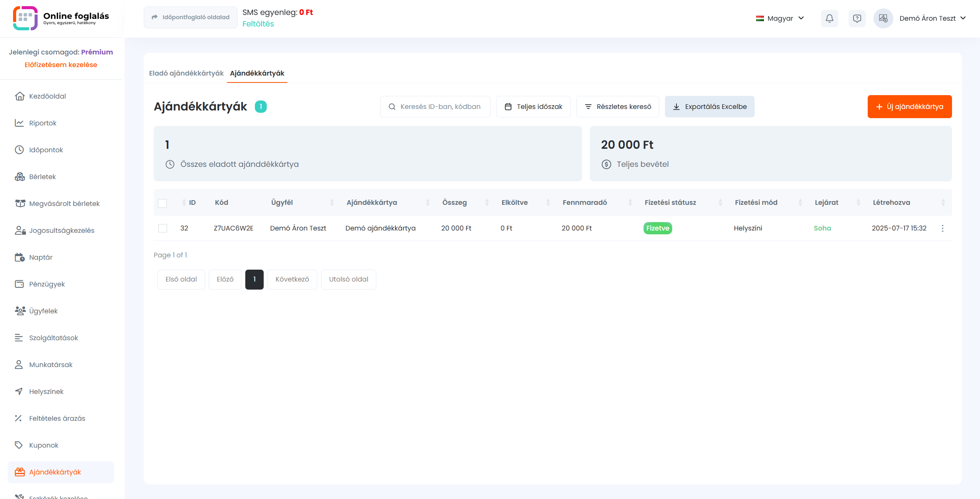Click the user avatar icon
The width and height of the screenshot is (980, 499).
[883, 18]
